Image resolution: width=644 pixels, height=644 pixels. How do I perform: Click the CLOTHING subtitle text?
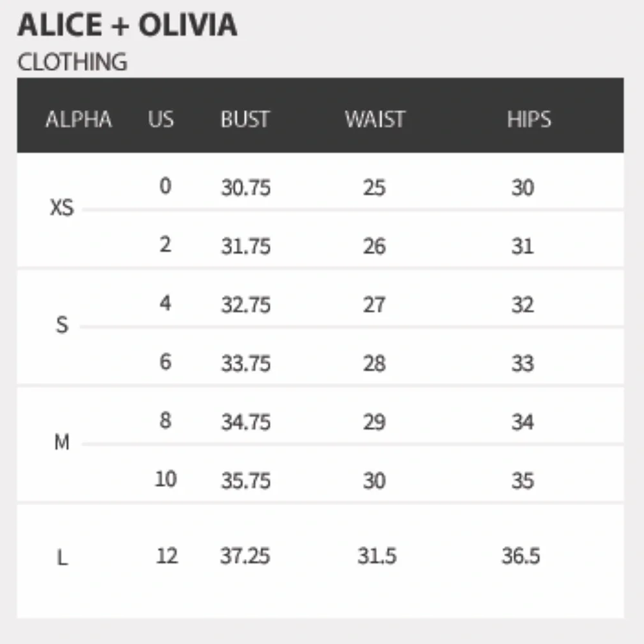(72, 62)
